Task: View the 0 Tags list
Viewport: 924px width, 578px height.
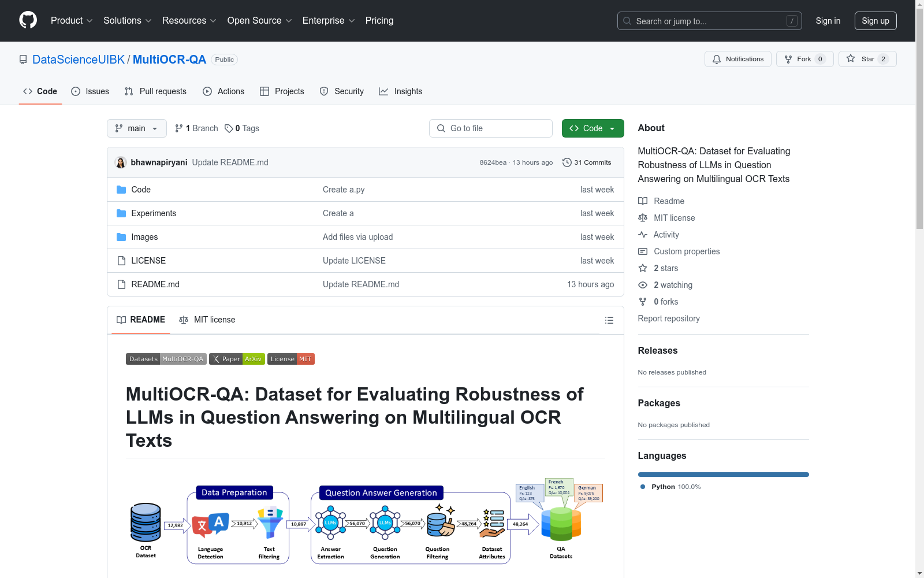Action: point(242,128)
